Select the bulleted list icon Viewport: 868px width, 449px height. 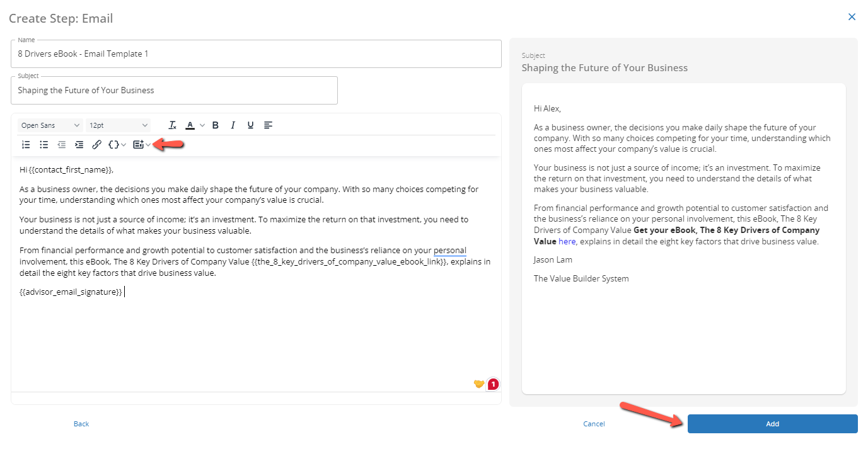click(x=43, y=144)
